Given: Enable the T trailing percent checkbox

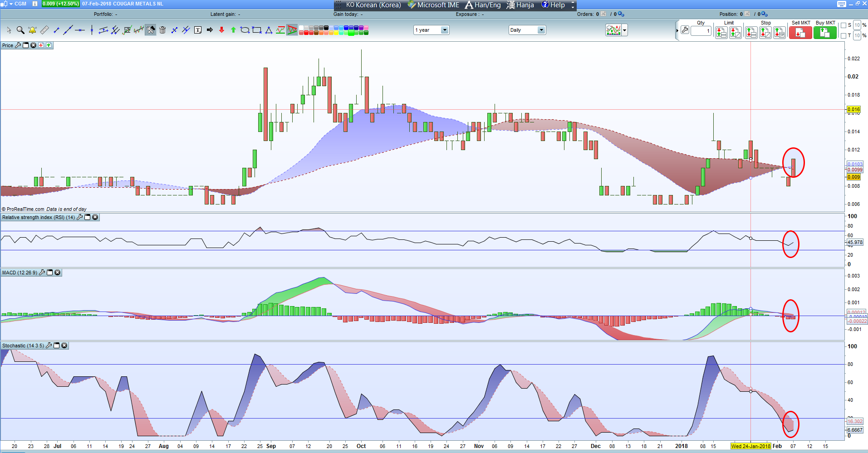Looking at the screenshot, I should tap(843, 35).
